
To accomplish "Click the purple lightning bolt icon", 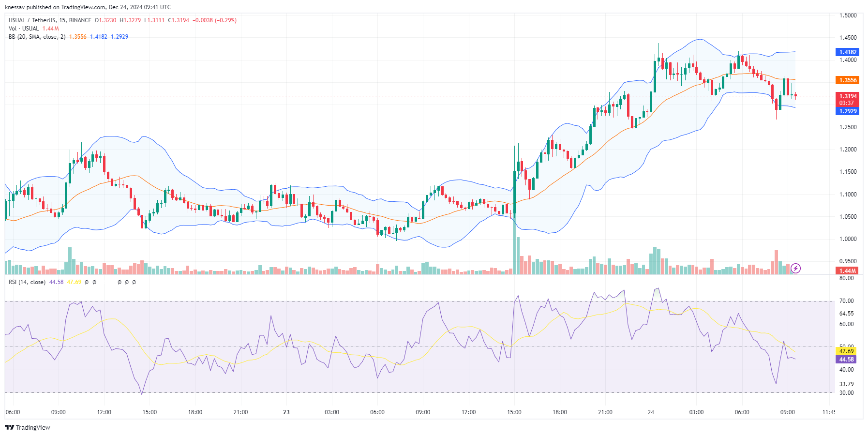I will click(795, 268).
